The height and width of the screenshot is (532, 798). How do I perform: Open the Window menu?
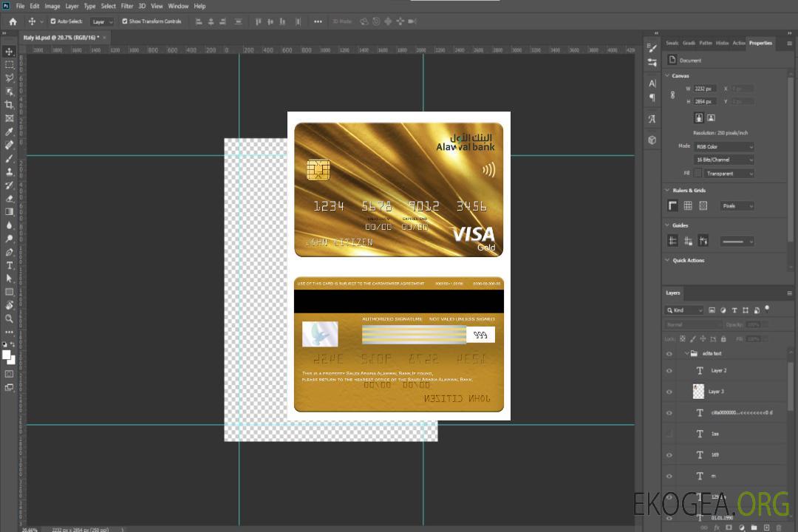point(178,6)
